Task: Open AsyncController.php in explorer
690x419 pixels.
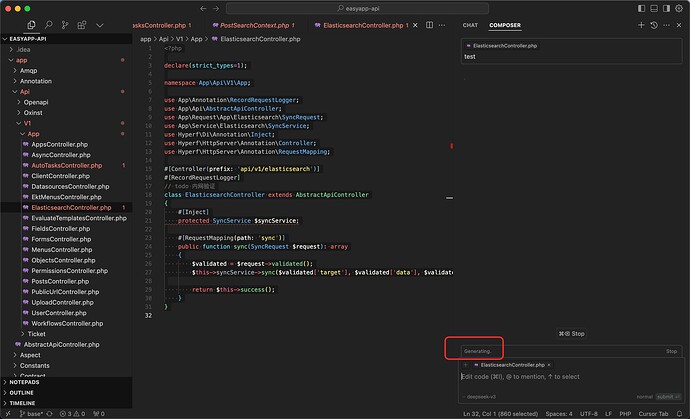Action: (66, 155)
